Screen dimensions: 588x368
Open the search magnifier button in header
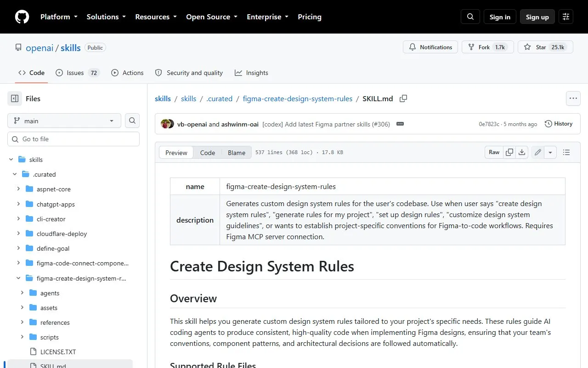(x=470, y=17)
